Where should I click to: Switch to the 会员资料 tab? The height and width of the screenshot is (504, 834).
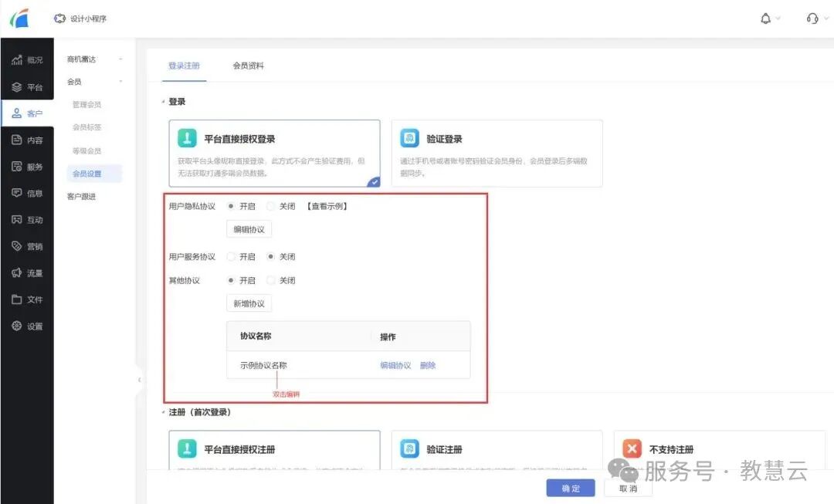pyautogui.click(x=248, y=66)
